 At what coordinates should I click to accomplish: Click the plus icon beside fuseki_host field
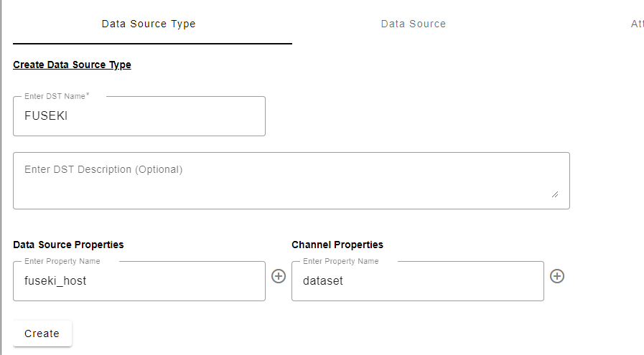pyautogui.click(x=279, y=276)
